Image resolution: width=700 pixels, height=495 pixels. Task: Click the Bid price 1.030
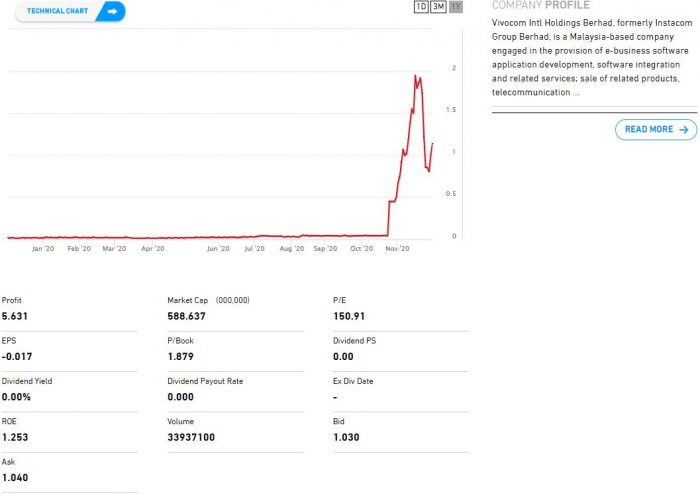[346, 437]
